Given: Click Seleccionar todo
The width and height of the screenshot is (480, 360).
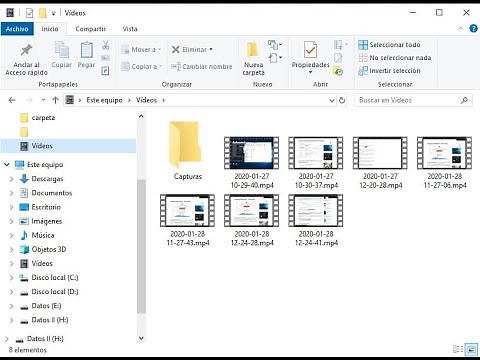Looking at the screenshot, I should click(389, 45).
